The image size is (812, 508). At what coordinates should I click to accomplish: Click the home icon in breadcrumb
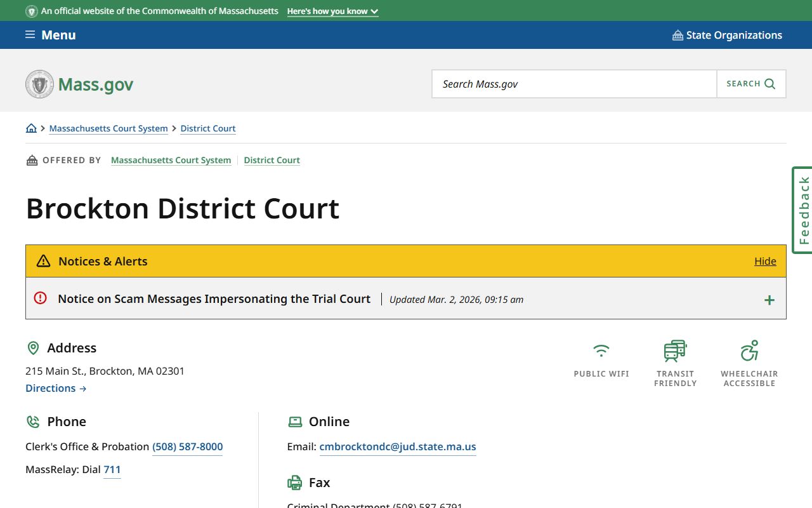[x=31, y=128]
